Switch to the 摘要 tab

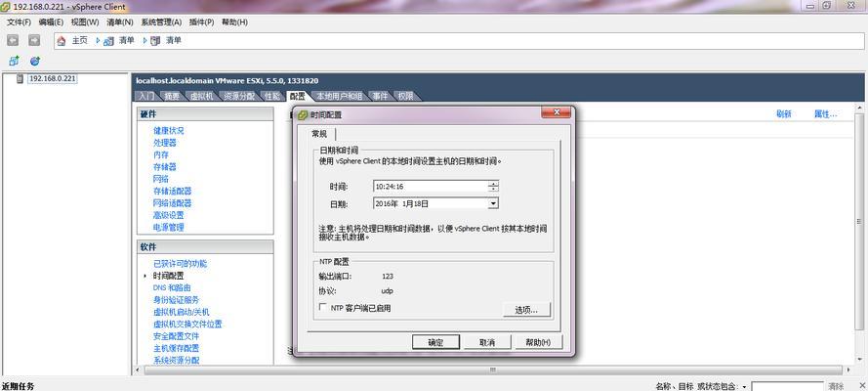tap(172, 97)
